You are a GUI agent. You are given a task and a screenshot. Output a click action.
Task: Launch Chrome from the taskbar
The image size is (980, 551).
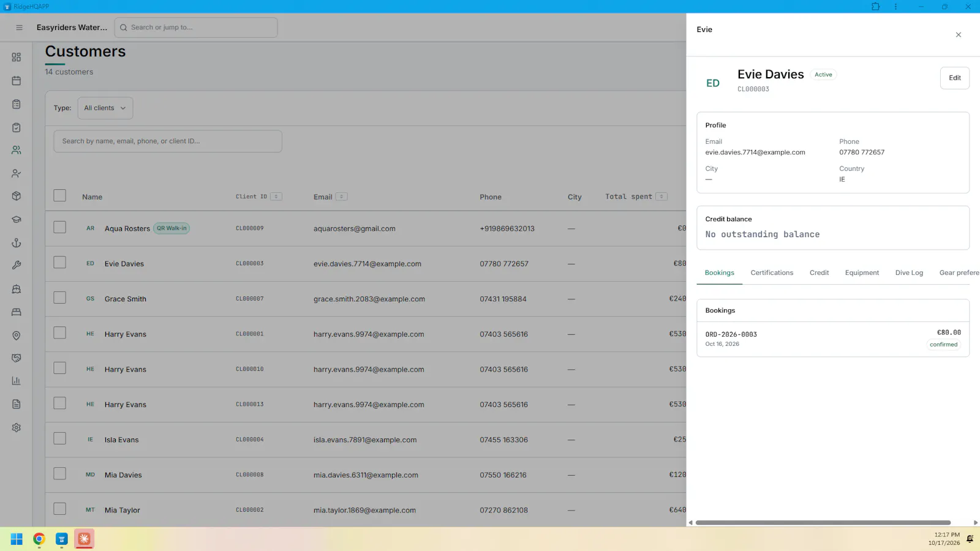(x=39, y=539)
